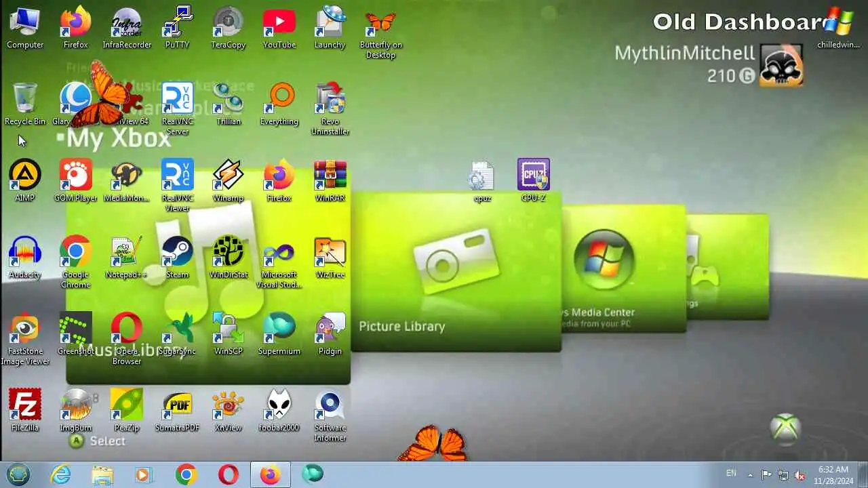Screen dimensions: 868x488
Task: Select the Google Chrome desktop shortcut
Action: [x=75, y=263]
